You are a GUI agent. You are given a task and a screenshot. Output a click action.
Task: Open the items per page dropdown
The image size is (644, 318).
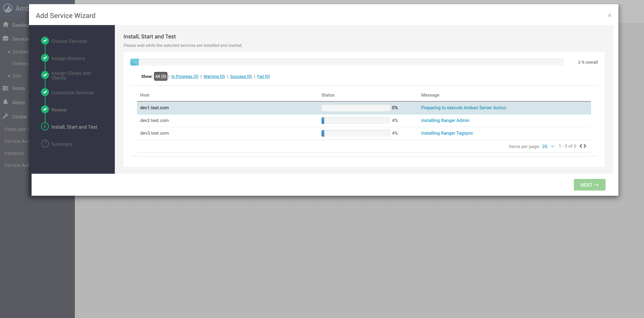pos(548,146)
